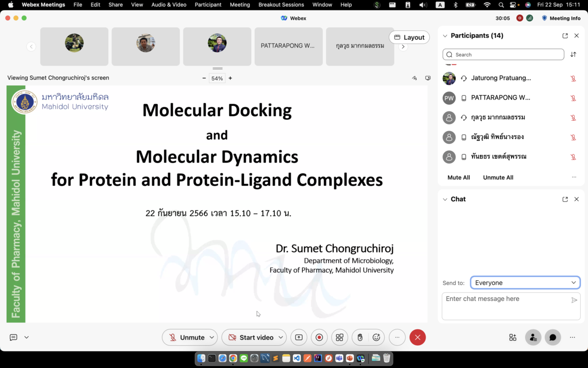Image resolution: width=588 pixels, height=368 pixels.
Task: Open the Audio & Video menu
Action: [169, 5]
